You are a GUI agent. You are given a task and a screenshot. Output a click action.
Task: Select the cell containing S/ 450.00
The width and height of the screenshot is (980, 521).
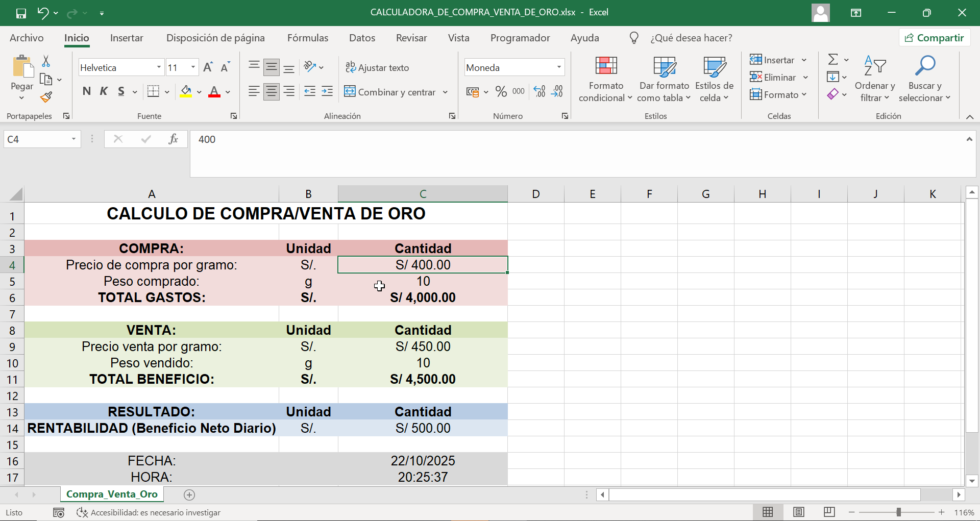(423, 346)
